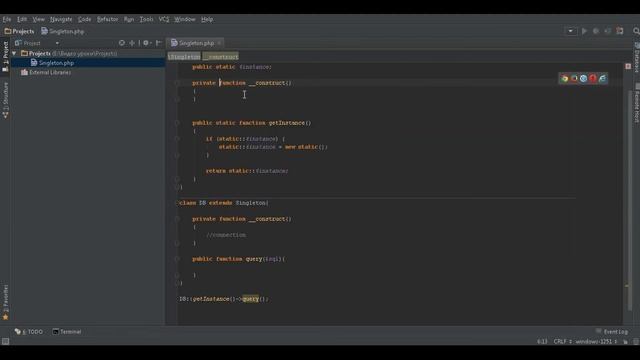Click the red error indicator square
Viewport: 640px width, 360px height.
(628, 66)
